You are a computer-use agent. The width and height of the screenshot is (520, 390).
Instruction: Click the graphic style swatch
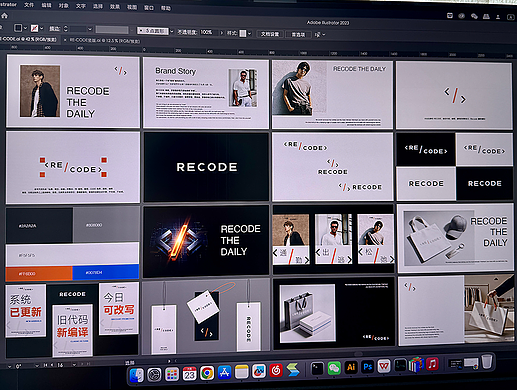point(243,33)
